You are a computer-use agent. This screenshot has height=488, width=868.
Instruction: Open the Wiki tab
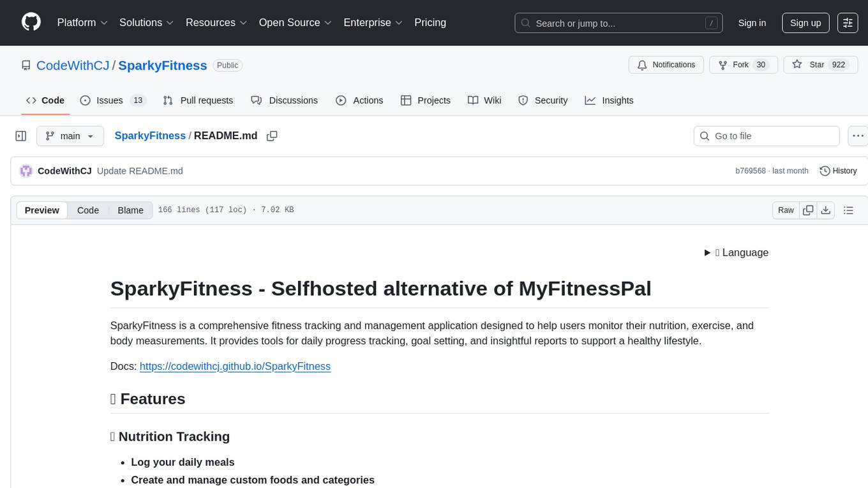(484, 100)
